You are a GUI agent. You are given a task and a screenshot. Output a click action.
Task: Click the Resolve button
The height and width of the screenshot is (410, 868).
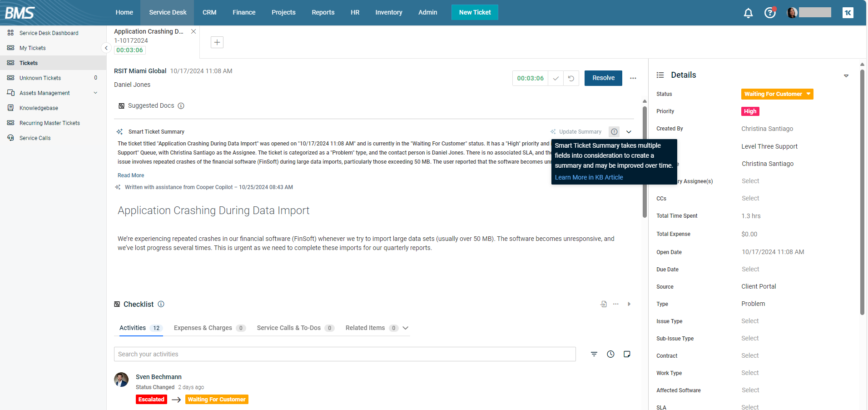click(x=603, y=78)
